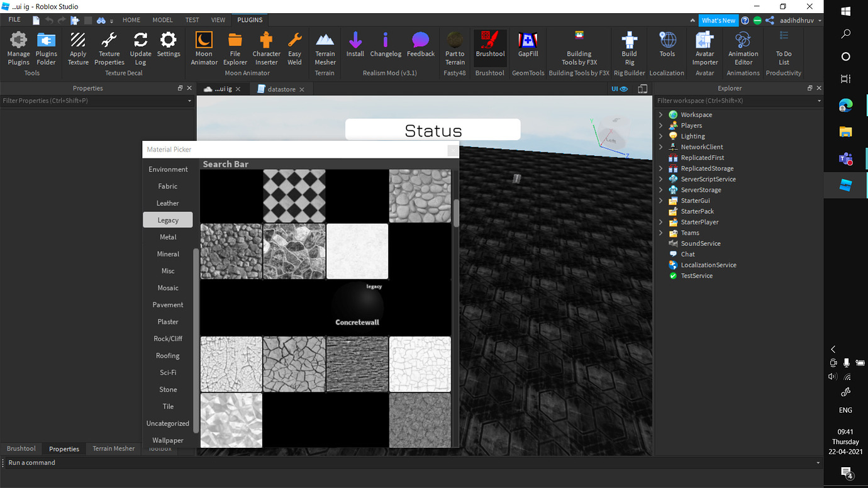Switch to the datastore script tab
Image resolution: width=868 pixels, height=488 pixels.
pos(281,89)
